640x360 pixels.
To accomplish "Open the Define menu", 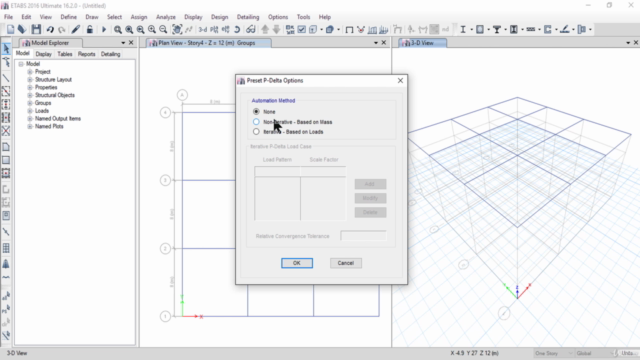I will click(69, 17).
